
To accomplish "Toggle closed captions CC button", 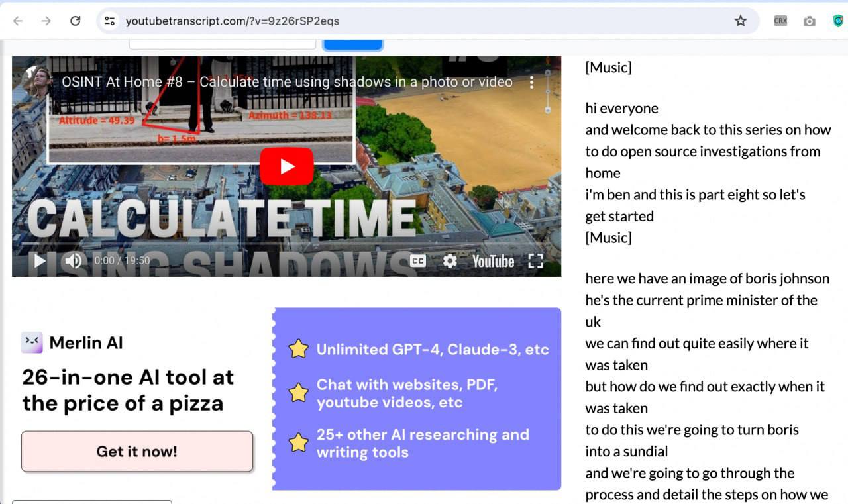I will pyautogui.click(x=418, y=261).
